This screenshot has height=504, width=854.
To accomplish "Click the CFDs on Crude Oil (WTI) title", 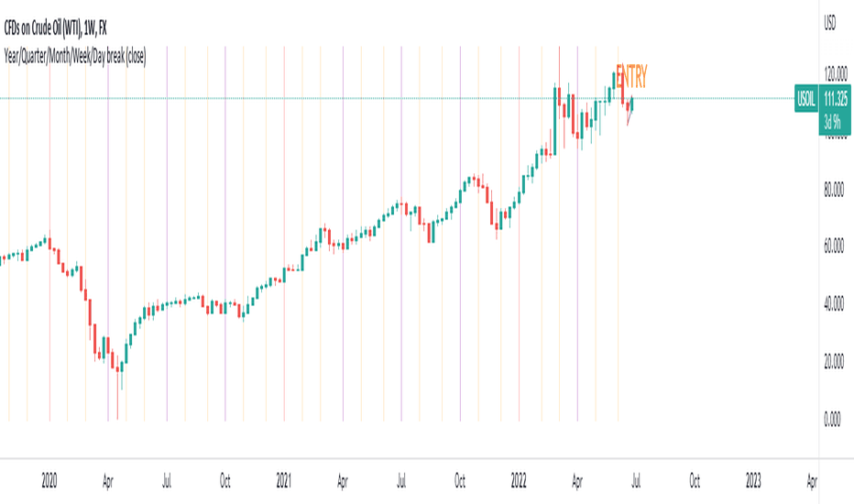I will tap(55, 27).
